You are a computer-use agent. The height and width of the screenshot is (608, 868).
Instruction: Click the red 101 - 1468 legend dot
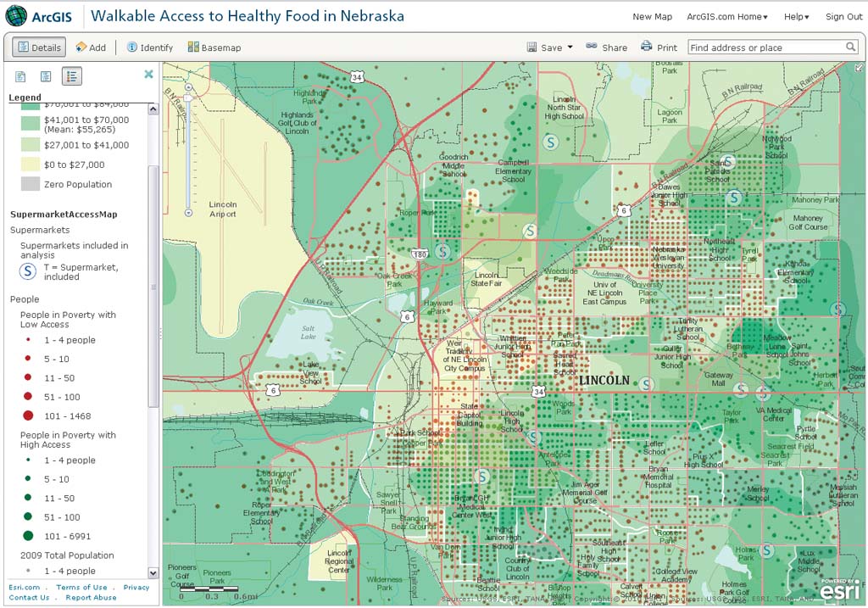(x=28, y=416)
